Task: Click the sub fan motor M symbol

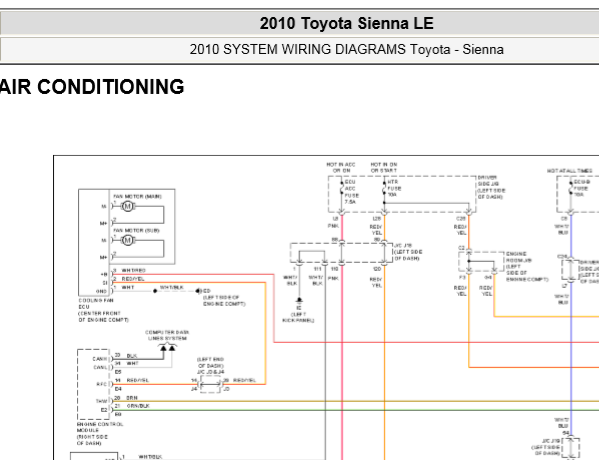Action: (x=128, y=240)
